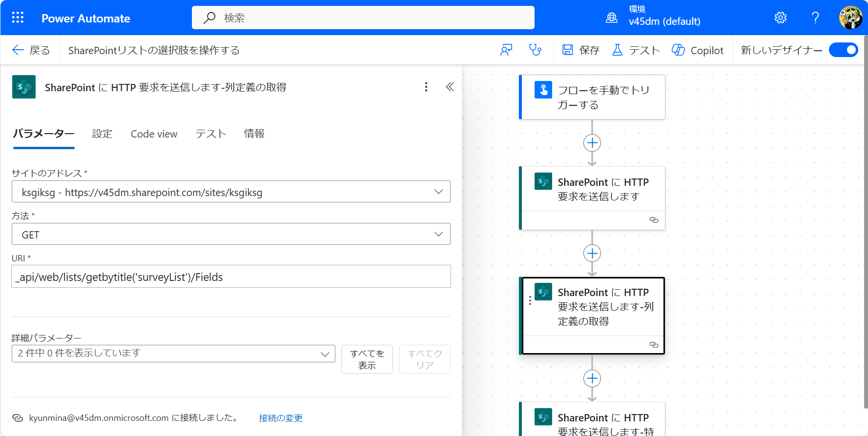Click connection icon on 列定義の取得 card
This screenshot has height=436, width=868.
[x=654, y=345]
